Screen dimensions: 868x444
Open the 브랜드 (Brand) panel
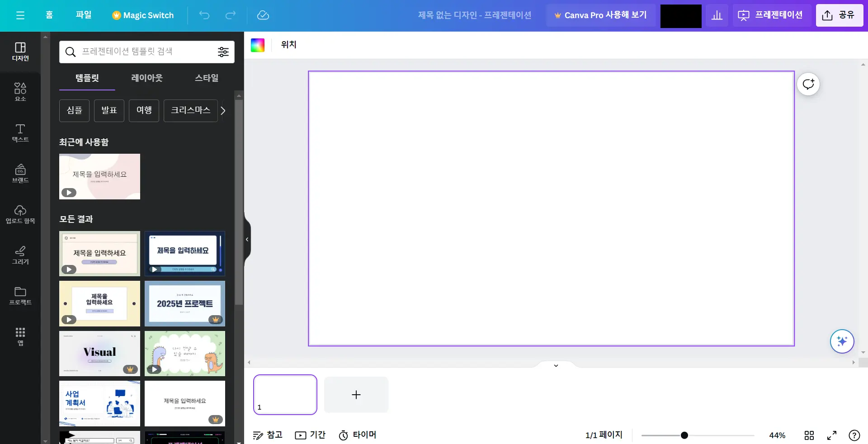coord(20,174)
